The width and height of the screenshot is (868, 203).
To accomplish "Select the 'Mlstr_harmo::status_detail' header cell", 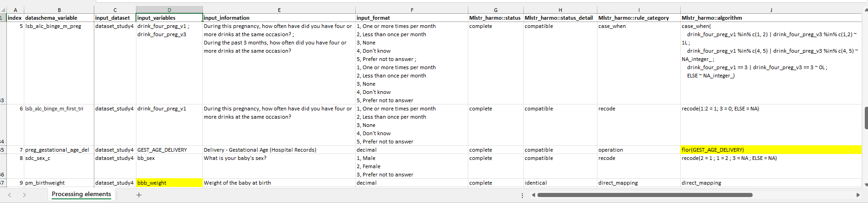I will tap(560, 18).
